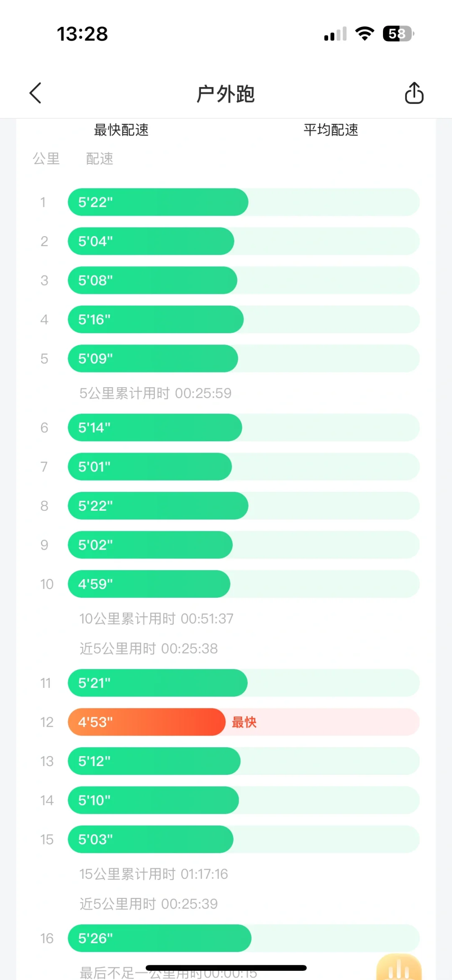Tap the 户外跑 page title

(226, 94)
